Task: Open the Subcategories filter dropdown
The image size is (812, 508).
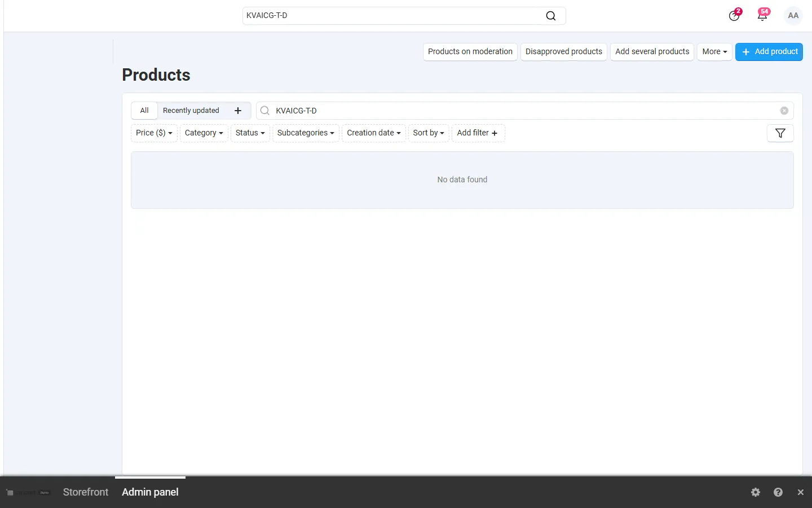Action: (x=306, y=133)
